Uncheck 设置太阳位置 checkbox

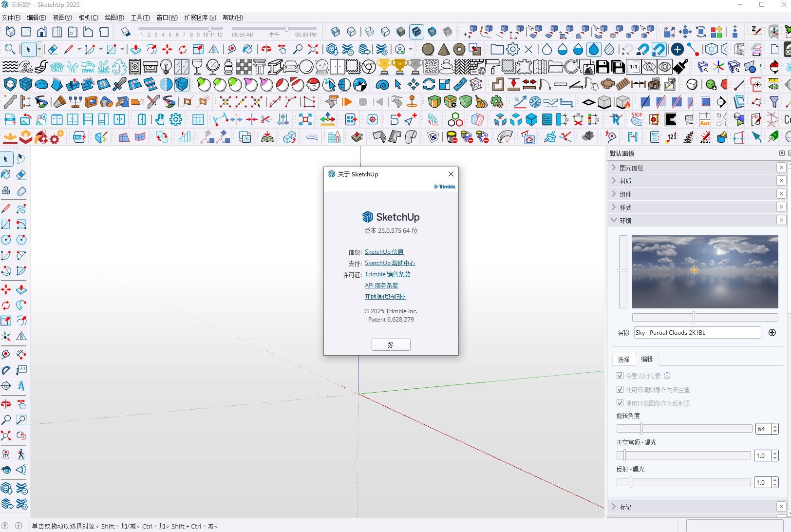620,376
